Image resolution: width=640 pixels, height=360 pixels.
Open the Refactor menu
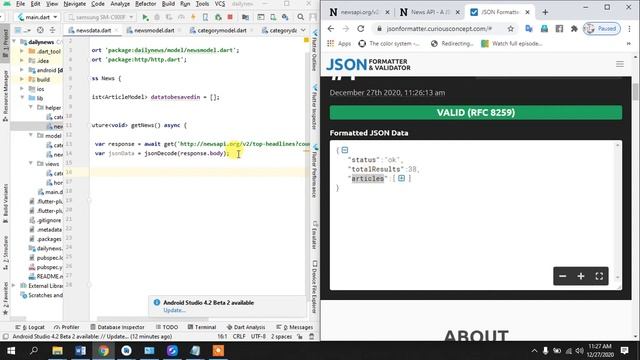(146, 4)
